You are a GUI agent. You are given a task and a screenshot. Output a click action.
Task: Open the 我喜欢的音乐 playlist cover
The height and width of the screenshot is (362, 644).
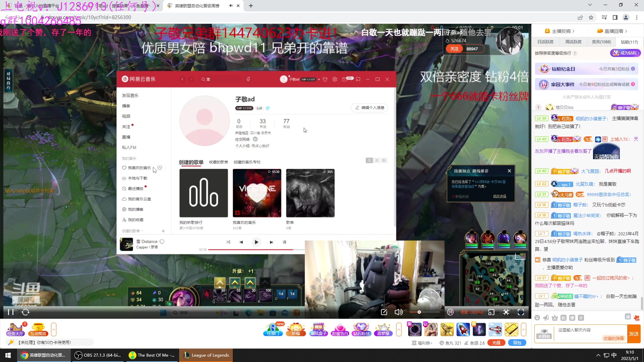point(257,193)
